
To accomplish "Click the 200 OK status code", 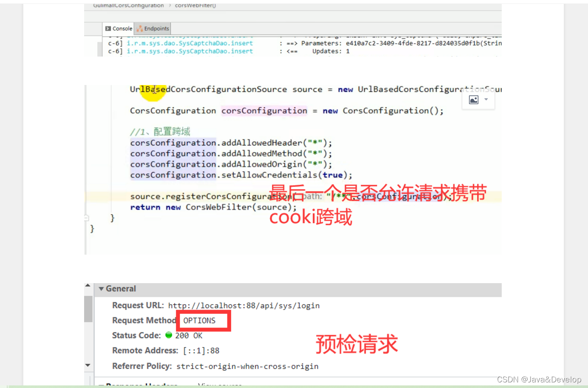I will pos(189,336).
